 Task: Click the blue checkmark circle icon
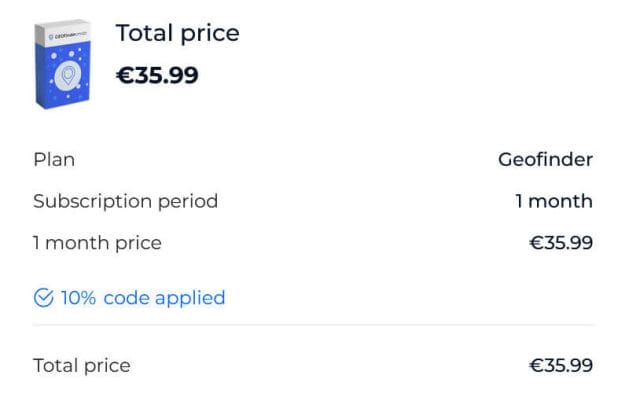(x=44, y=297)
